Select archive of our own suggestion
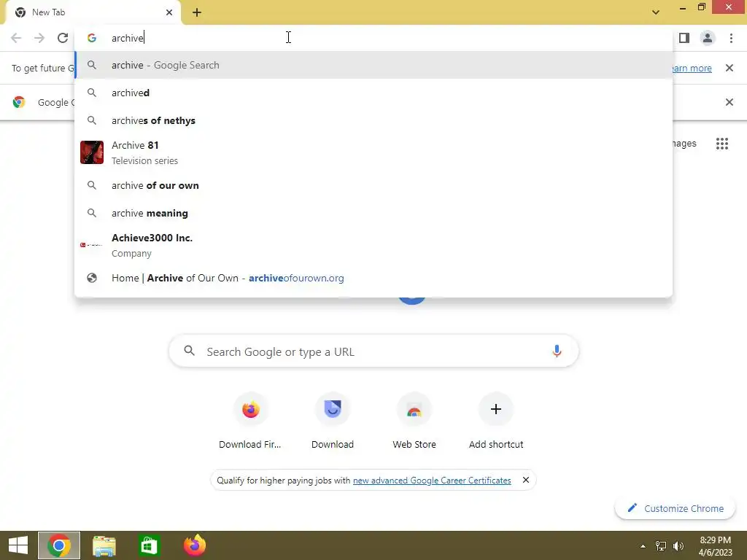The height and width of the screenshot is (560, 747). coord(374,185)
